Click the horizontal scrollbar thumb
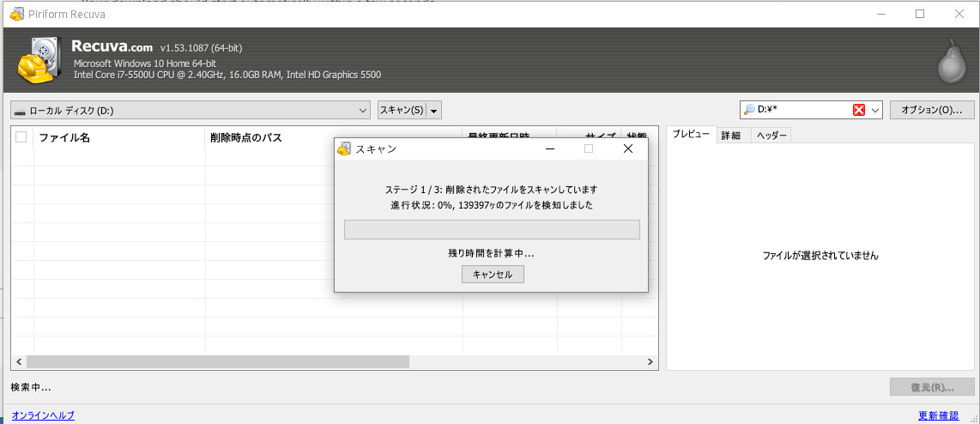980x424 pixels. point(217,361)
